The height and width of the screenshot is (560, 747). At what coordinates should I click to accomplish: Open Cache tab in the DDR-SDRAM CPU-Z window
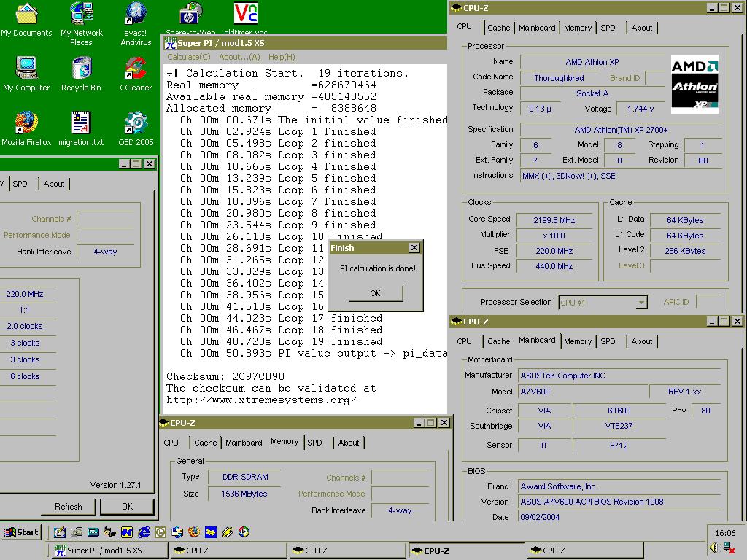click(205, 443)
